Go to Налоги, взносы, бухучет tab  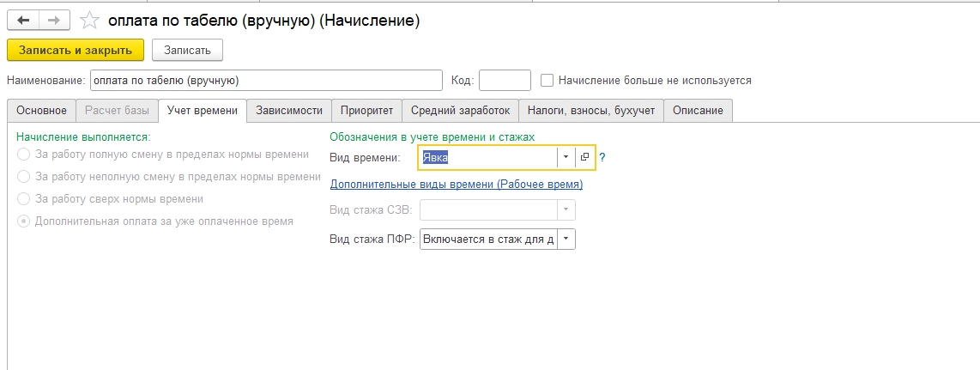(591, 111)
